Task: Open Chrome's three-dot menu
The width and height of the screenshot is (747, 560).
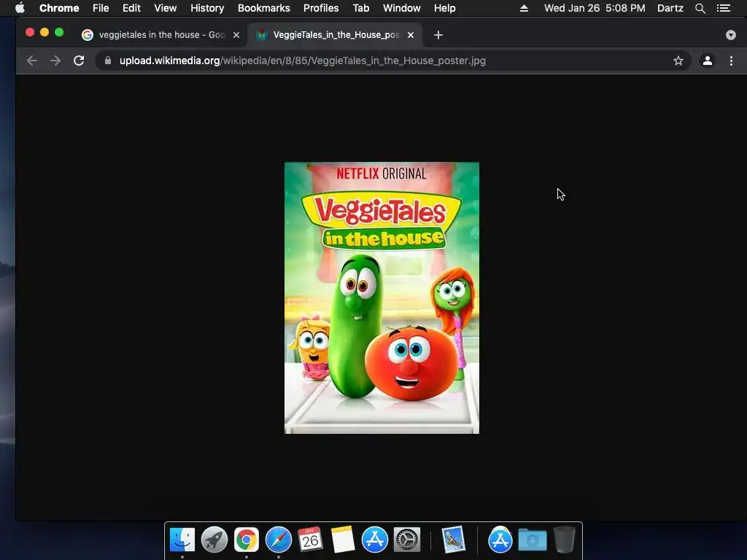Action: (x=731, y=61)
